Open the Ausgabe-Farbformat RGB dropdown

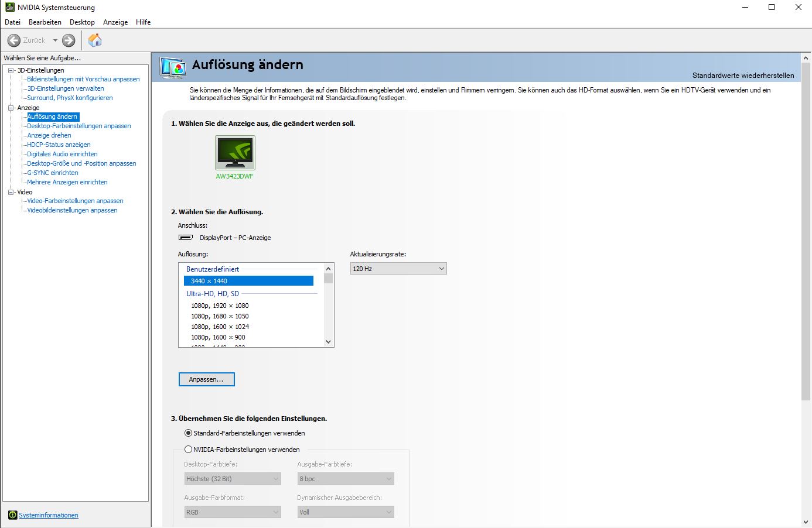pos(233,512)
